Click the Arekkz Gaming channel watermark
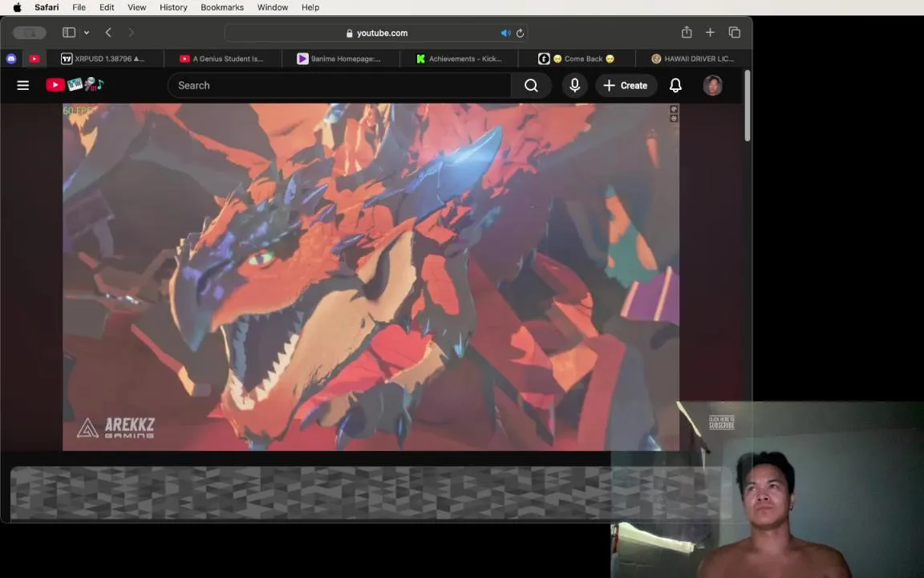Image resolution: width=924 pixels, height=578 pixels. 115,428
